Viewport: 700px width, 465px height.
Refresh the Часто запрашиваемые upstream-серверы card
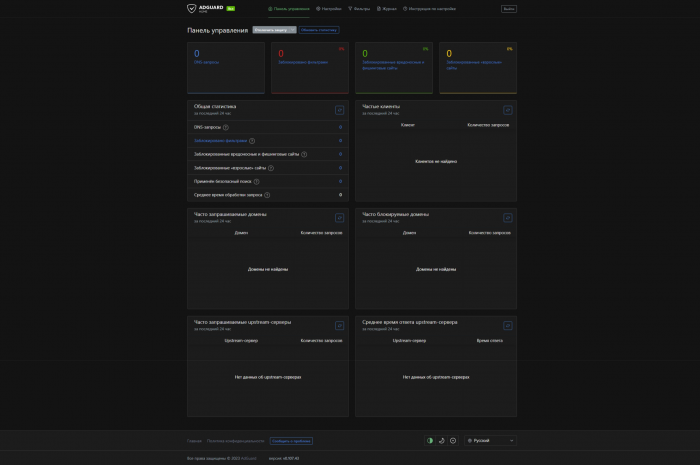coord(339,325)
